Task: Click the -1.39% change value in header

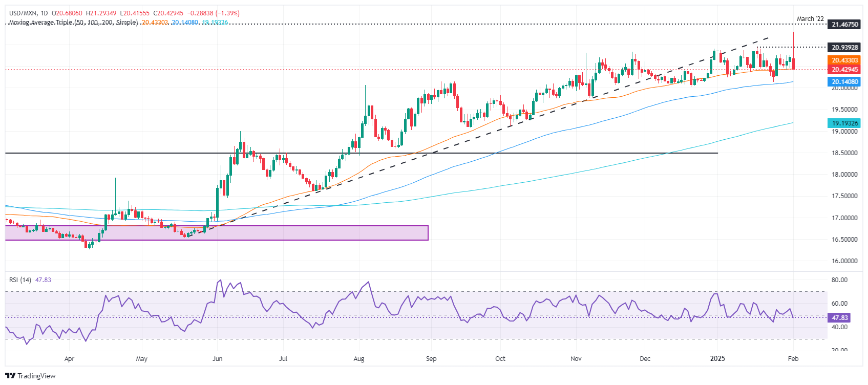Action: [x=228, y=13]
